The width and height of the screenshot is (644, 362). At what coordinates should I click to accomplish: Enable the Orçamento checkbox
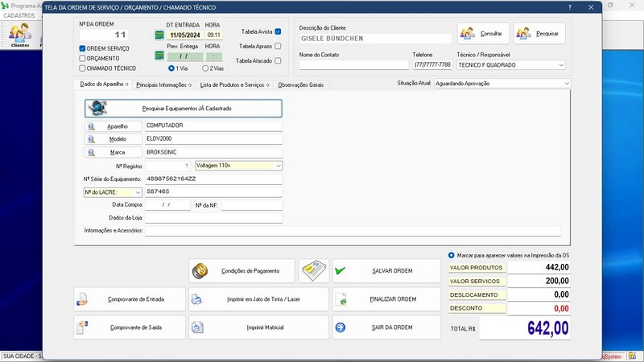point(83,59)
